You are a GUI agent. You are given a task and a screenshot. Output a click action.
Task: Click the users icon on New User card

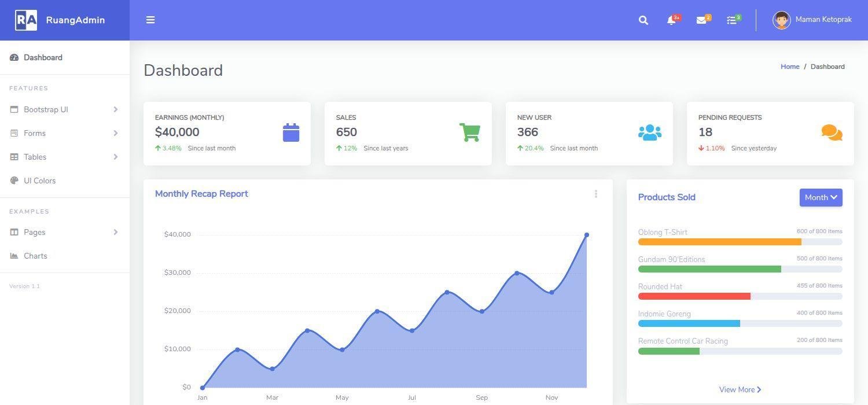(650, 132)
